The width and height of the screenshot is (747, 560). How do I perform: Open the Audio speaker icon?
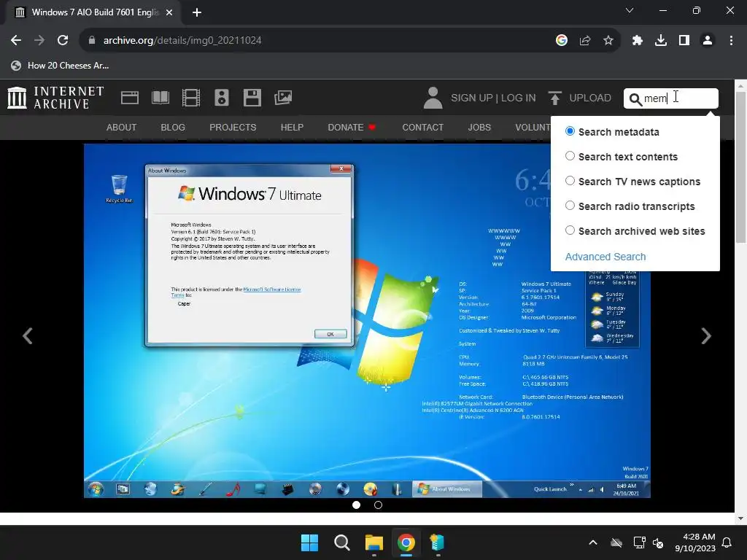coord(222,98)
